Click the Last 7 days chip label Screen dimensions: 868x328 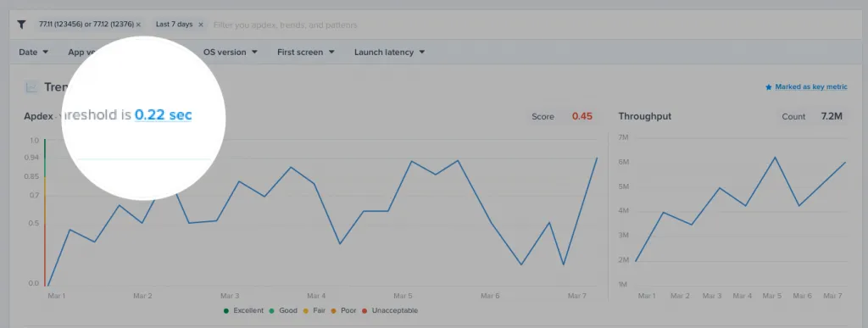click(174, 25)
